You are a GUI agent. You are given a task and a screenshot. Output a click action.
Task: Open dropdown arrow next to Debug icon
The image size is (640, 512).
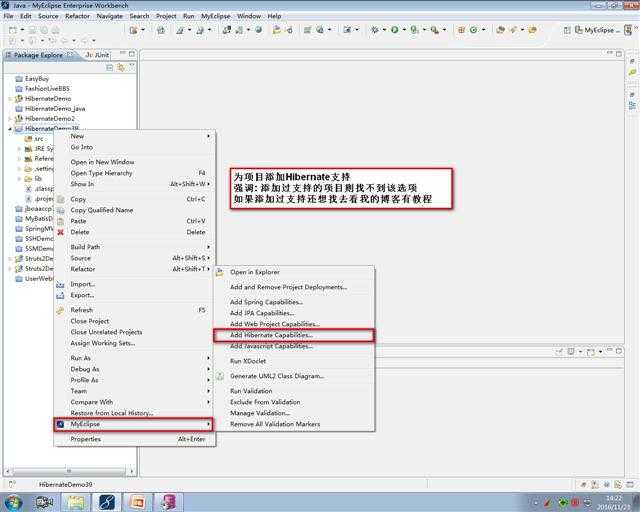click(x=384, y=30)
